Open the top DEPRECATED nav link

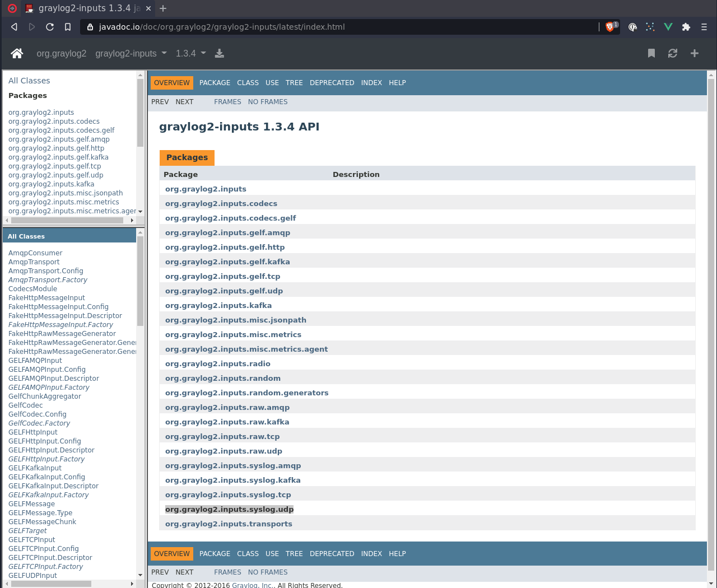click(332, 83)
